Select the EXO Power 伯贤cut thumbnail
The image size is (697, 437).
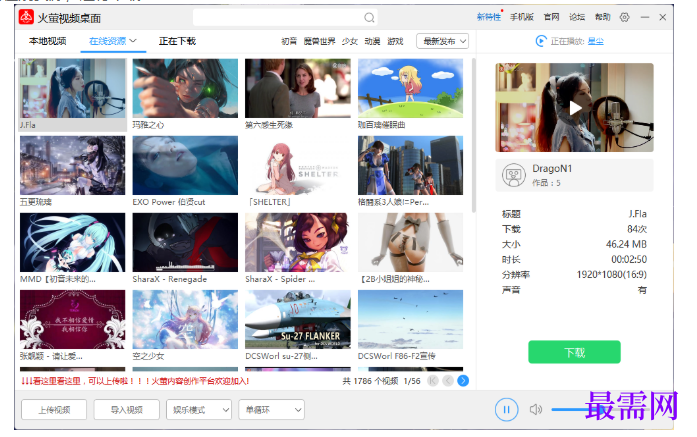pyautogui.click(x=185, y=165)
